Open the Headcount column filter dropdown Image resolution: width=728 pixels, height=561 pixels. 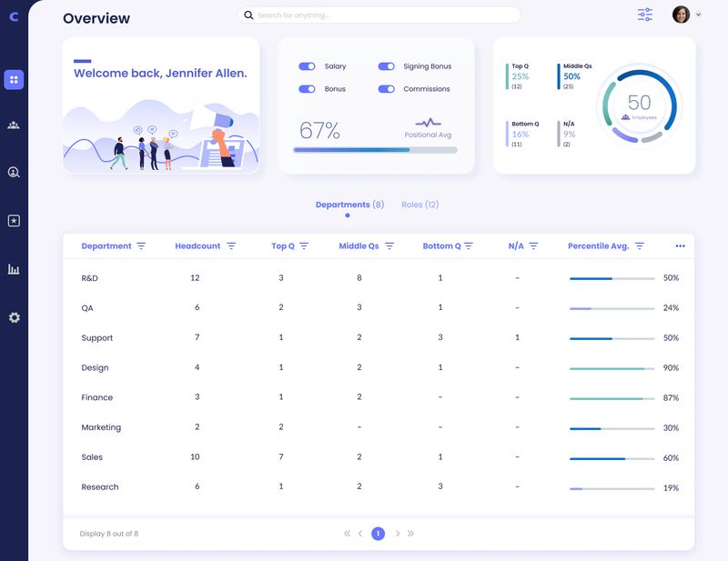pos(233,245)
